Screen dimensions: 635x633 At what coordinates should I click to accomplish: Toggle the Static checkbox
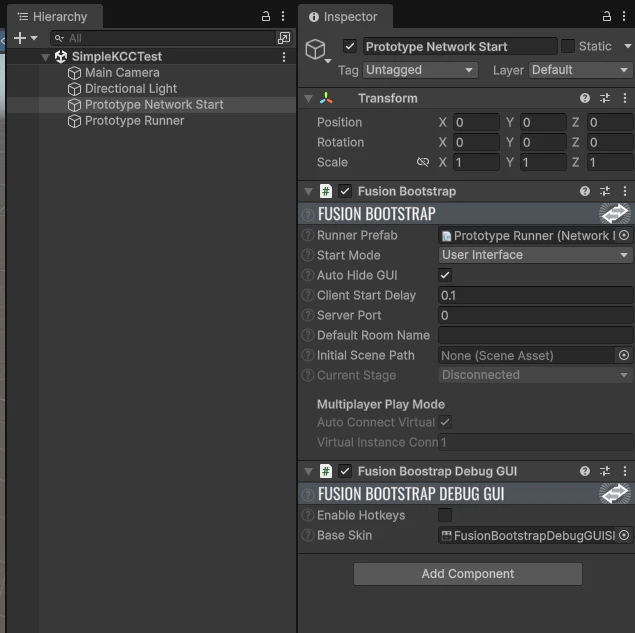coord(568,46)
